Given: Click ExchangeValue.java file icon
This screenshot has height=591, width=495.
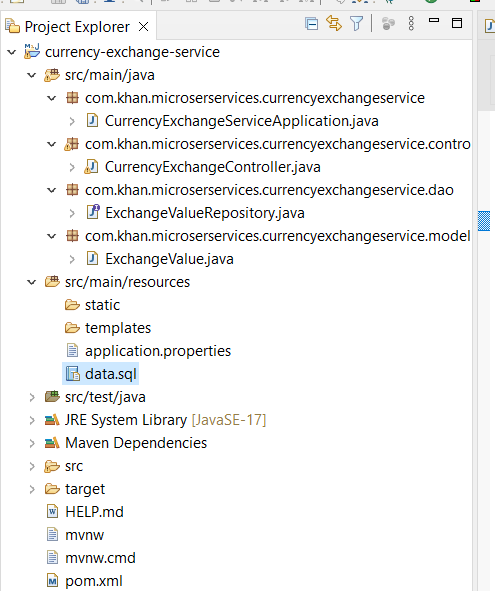Looking at the screenshot, I should 92,259.
